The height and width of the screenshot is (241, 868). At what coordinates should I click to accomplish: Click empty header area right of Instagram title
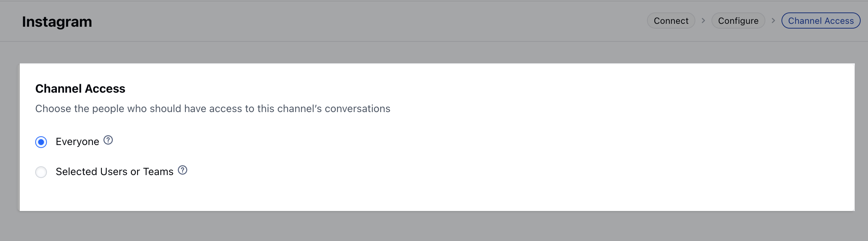(x=367, y=21)
